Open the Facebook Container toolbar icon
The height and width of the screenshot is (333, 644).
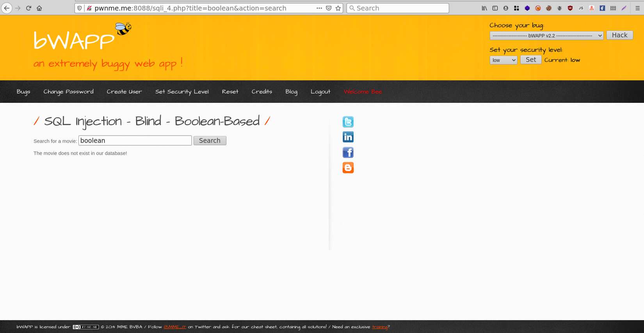click(602, 8)
